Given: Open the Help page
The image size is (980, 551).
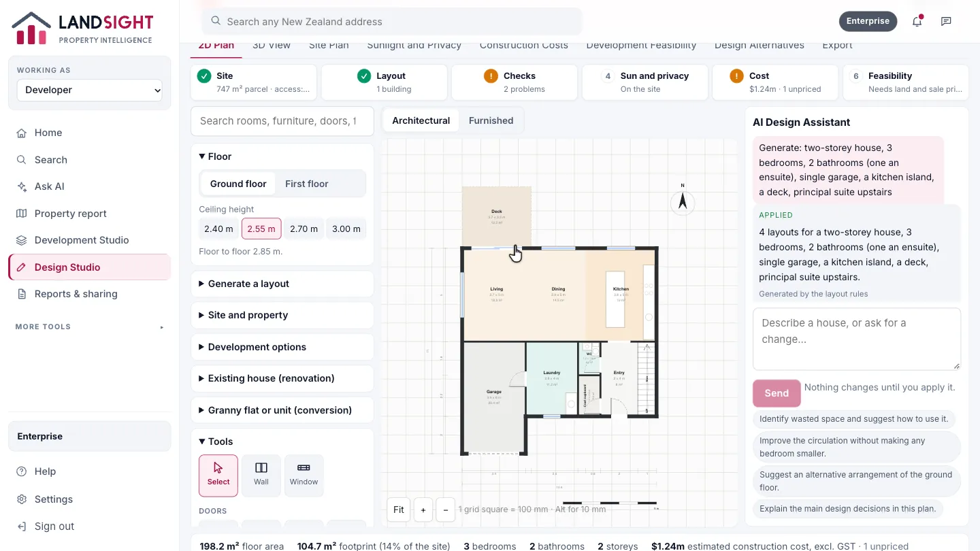Looking at the screenshot, I should click(x=89, y=471).
